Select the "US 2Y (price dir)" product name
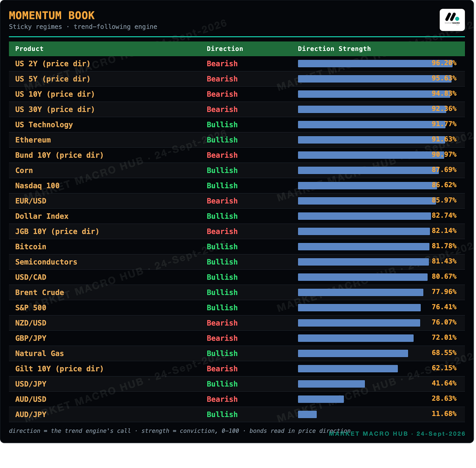The height and width of the screenshot is (468, 476). [x=53, y=64]
